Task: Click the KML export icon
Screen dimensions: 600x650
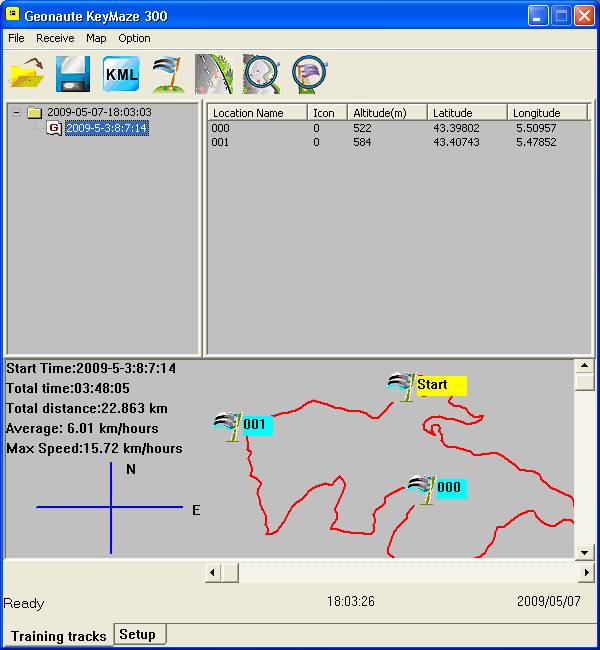Action: tap(121, 74)
